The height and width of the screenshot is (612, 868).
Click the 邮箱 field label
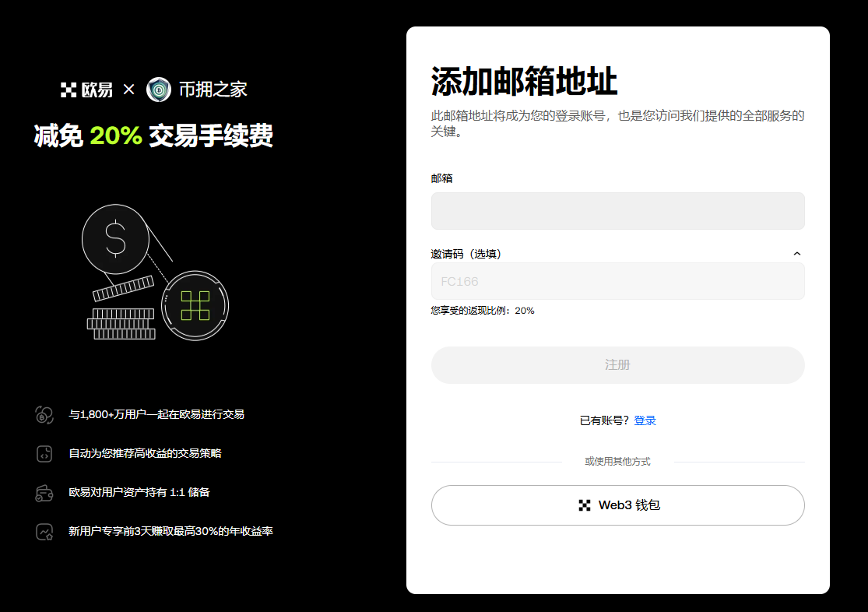tap(441, 178)
